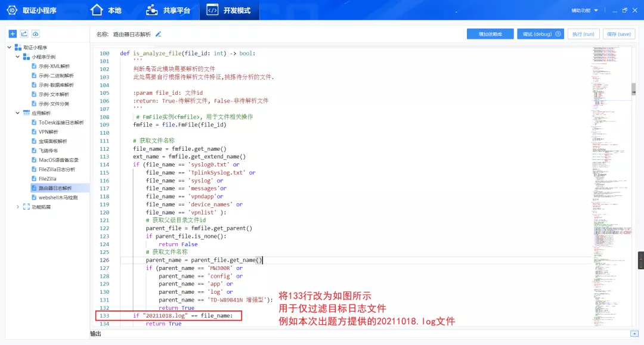The image size is (644, 345).
Task: Click the file icon beside VPN解析
Action: (34, 132)
